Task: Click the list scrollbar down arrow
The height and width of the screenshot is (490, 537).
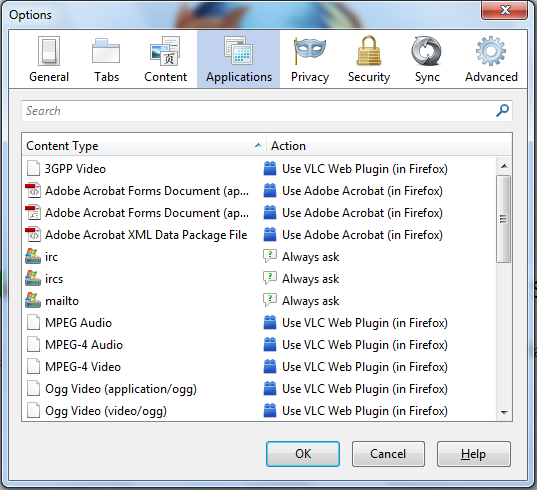Action: click(504, 412)
